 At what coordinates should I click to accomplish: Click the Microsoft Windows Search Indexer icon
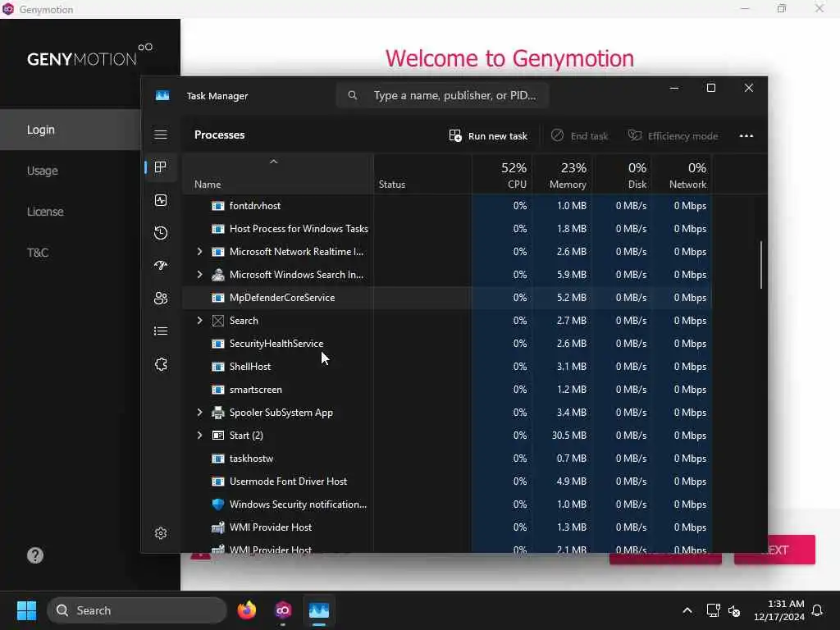tap(218, 275)
